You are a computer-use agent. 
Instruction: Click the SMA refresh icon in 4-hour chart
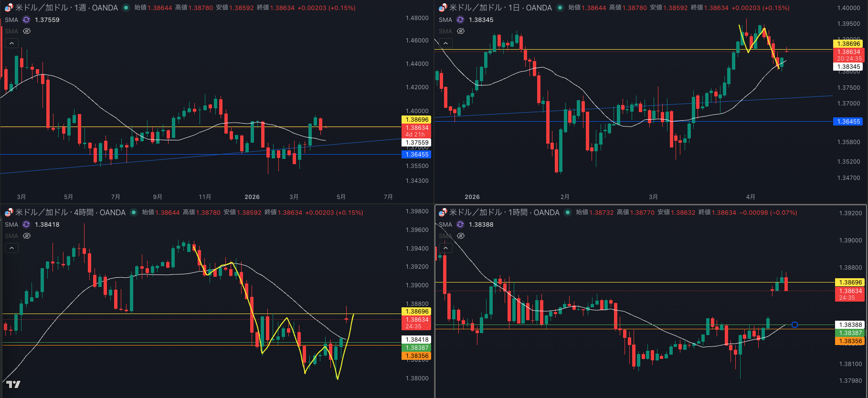pyautogui.click(x=26, y=224)
